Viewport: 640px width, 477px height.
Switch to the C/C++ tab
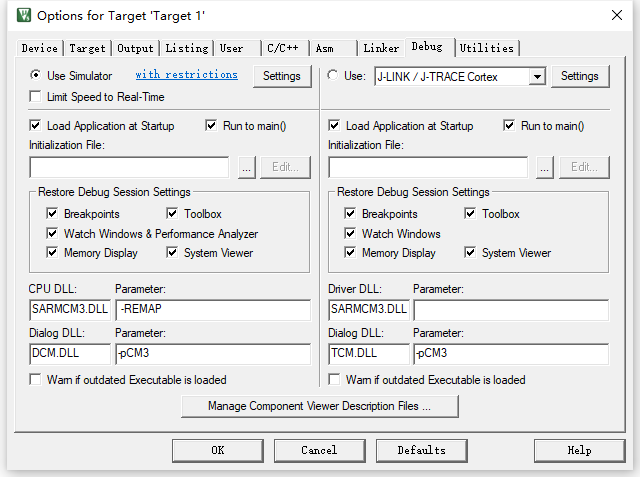pos(285,48)
